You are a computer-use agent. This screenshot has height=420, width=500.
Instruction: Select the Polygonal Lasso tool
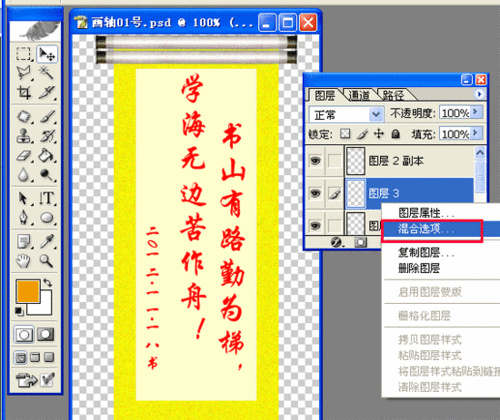click(x=24, y=73)
